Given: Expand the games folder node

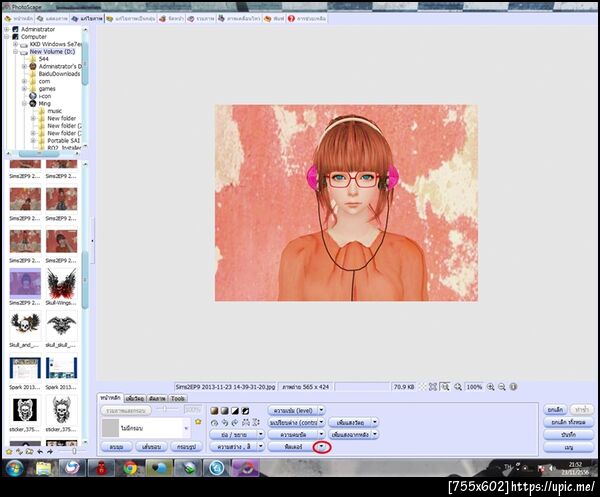Looking at the screenshot, I should (x=24, y=89).
